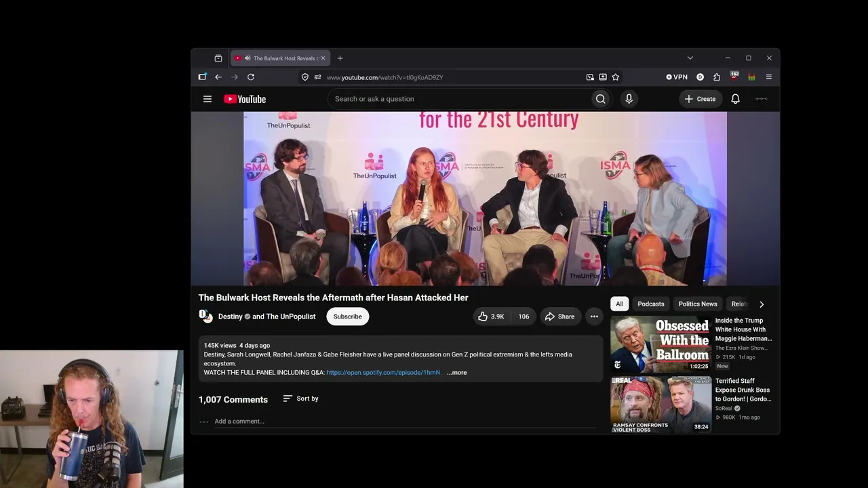This screenshot has width=868, height=488.
Task: Click the install/save page icon in address bar
Action: 603,77
